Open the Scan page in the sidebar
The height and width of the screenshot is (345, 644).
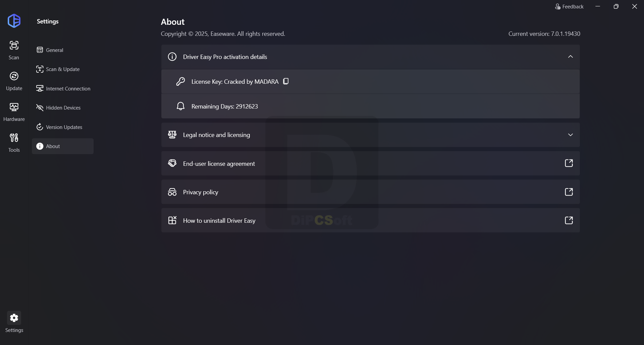[14, 50]
